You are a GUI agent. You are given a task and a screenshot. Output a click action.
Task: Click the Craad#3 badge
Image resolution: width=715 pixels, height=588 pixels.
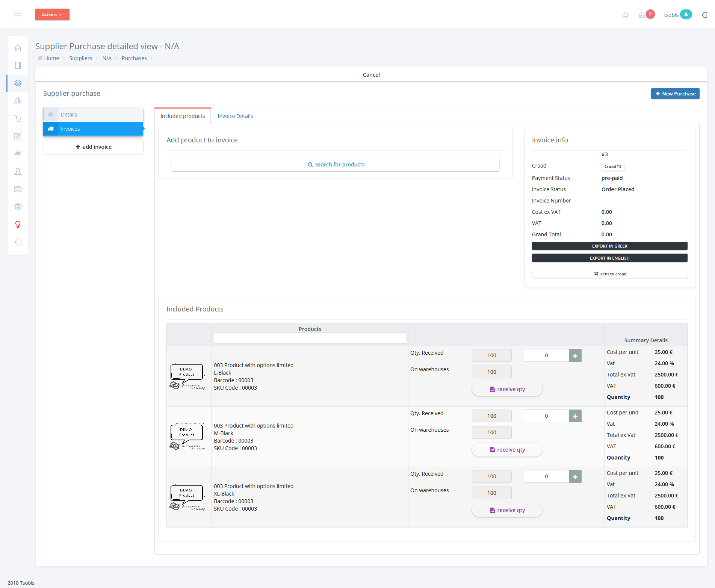pos(612,166)
